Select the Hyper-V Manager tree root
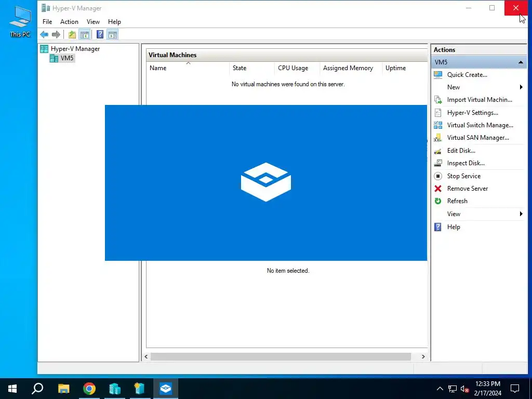The width and height of the screenshot is (532, 399). click(75, 48)
